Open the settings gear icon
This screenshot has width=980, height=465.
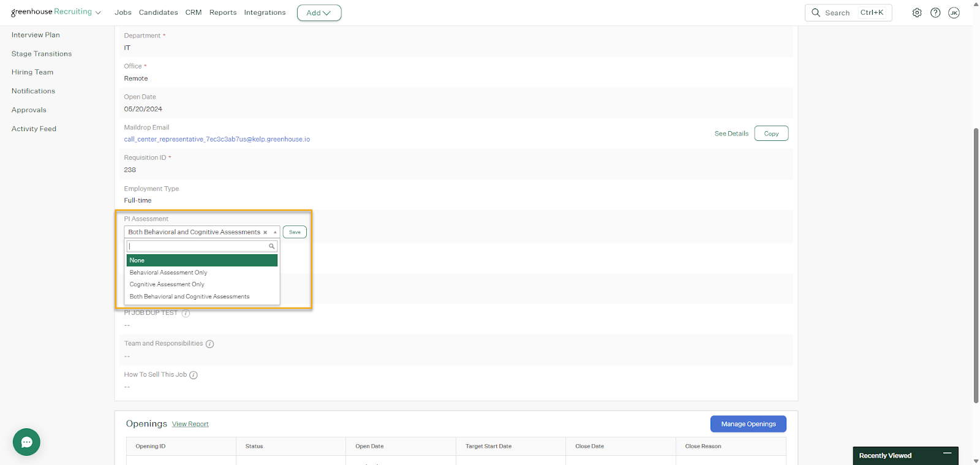coord(916,13)
